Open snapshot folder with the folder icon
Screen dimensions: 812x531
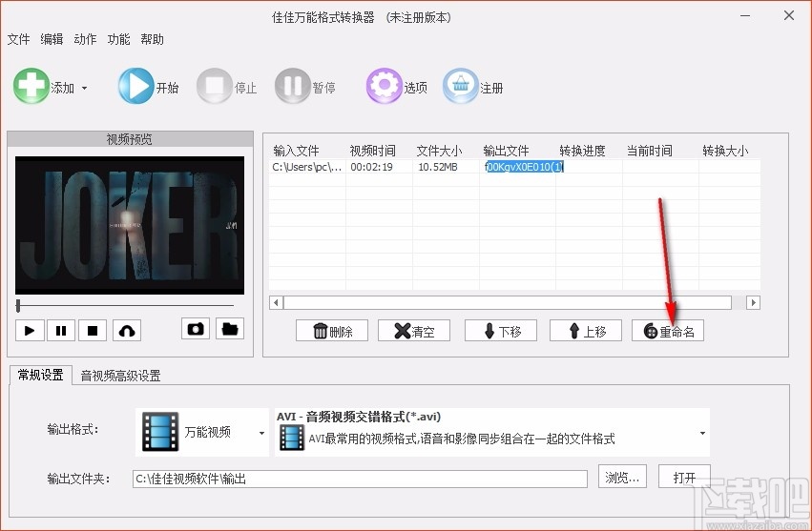pyautogui.click(x=230, y=329)
